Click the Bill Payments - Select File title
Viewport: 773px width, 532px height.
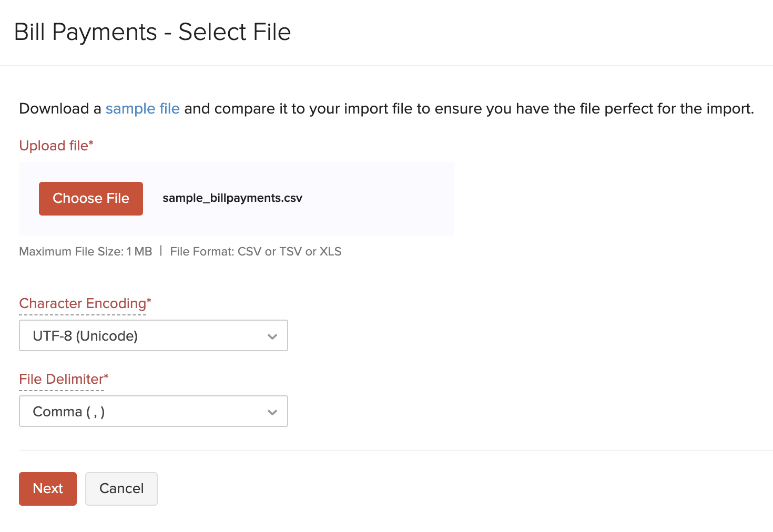click(154, 32)
